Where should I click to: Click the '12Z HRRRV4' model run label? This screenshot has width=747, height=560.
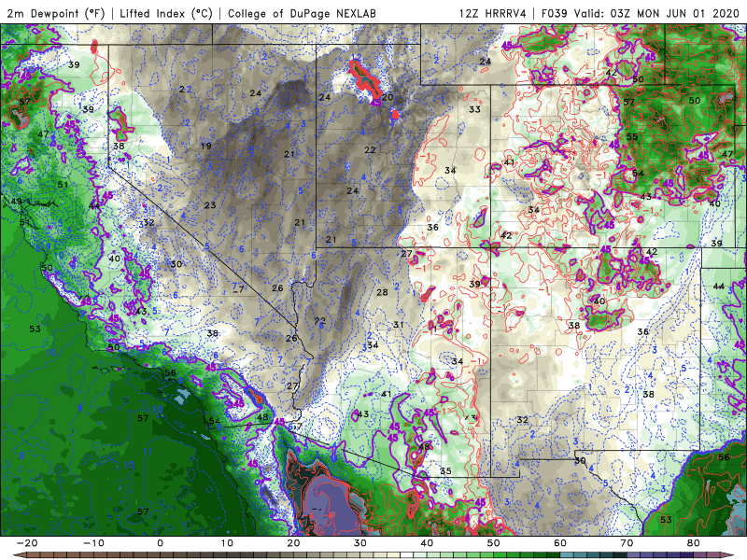(x=493, y=13)
